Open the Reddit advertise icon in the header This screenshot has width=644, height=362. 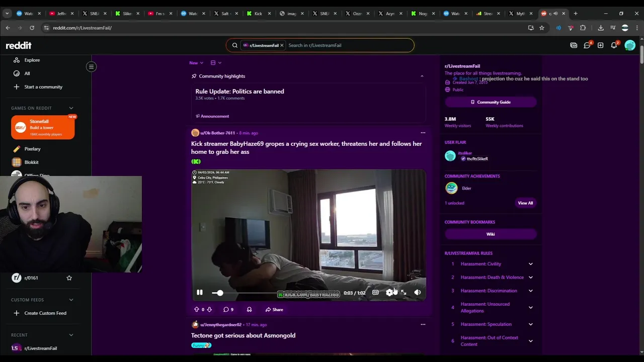[x=574, y=45]
